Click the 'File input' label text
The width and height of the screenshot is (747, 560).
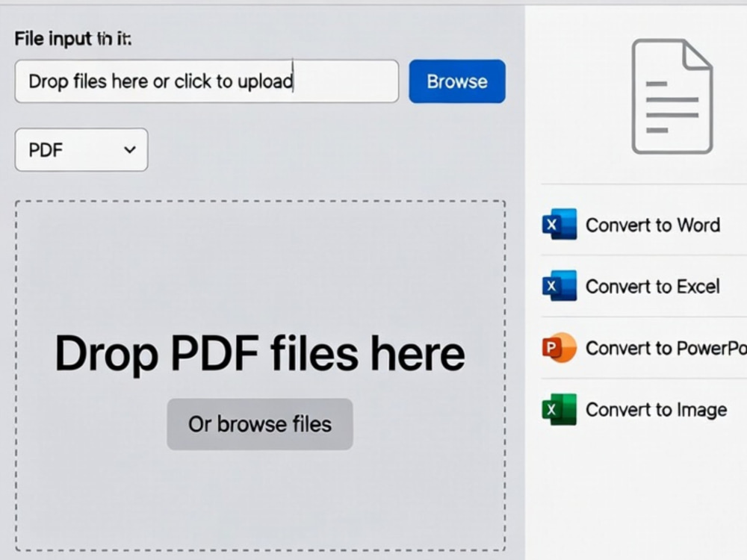pos(73,39)
